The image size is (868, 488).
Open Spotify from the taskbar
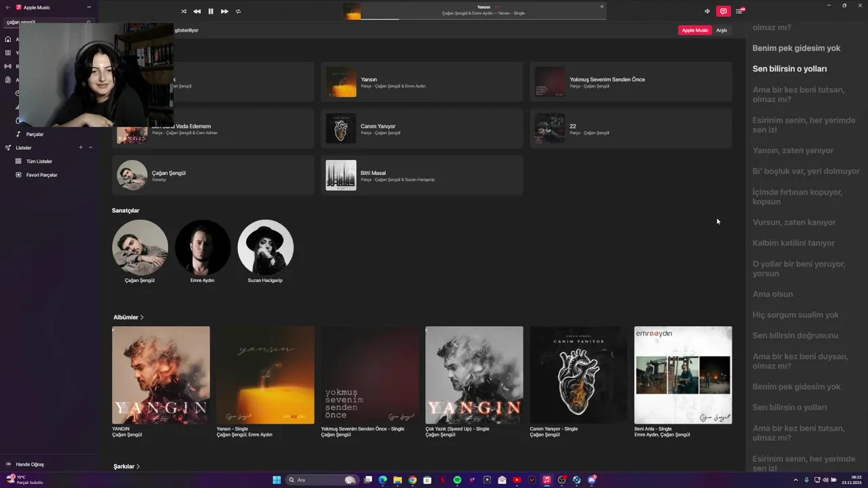(457, 480)
